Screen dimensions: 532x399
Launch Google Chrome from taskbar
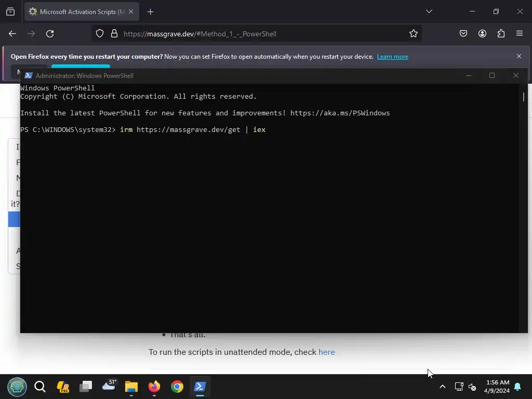pos(177,387)
